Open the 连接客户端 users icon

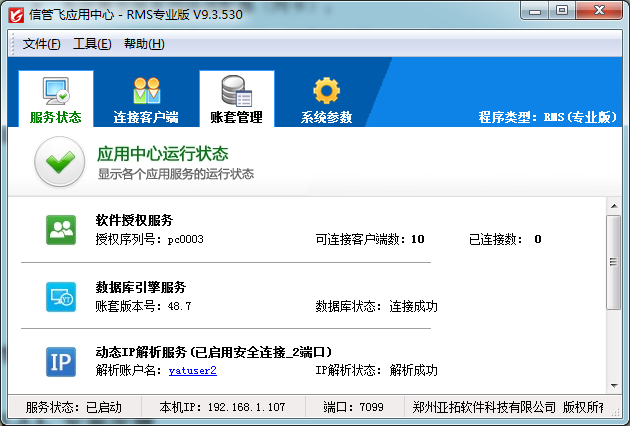[x=146, y=93]
